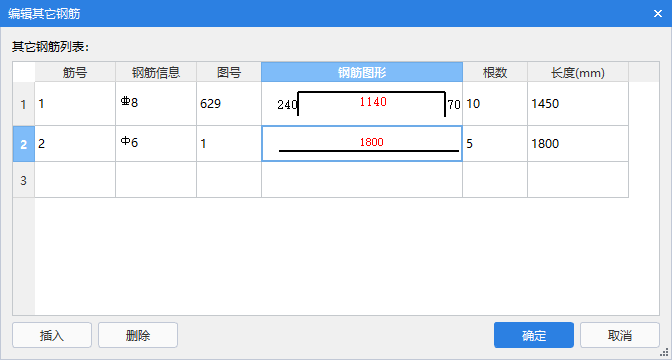Click the red 1800 dimension value
Viewport: 672px width, 360px height.
click(x=372, y=142)
